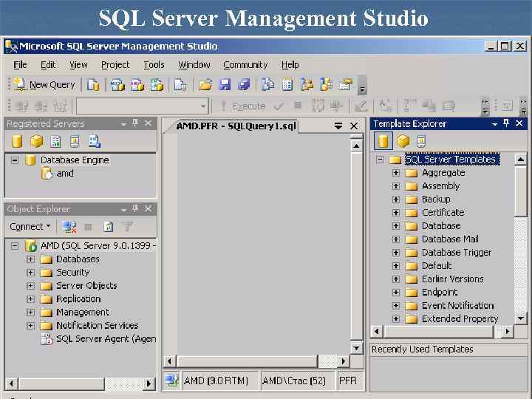Expand the Backup templates folder
This screenshot has height=399, width=532.
click(x=396, y=199)
